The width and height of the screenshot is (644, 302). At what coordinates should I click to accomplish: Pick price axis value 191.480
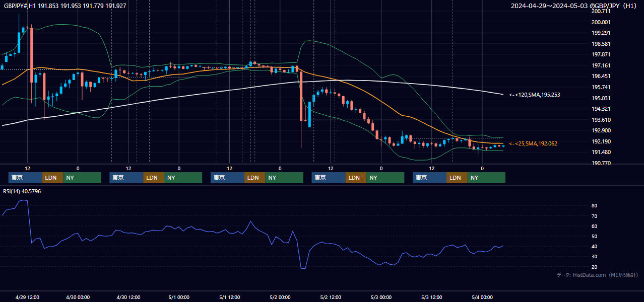coord(601,153)
